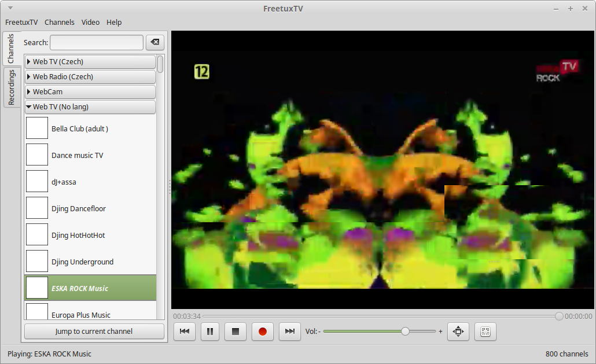Click the Dance music TV logo thumbnail
The height and width of the screenshot is (364, 596).
click(37, 155)
